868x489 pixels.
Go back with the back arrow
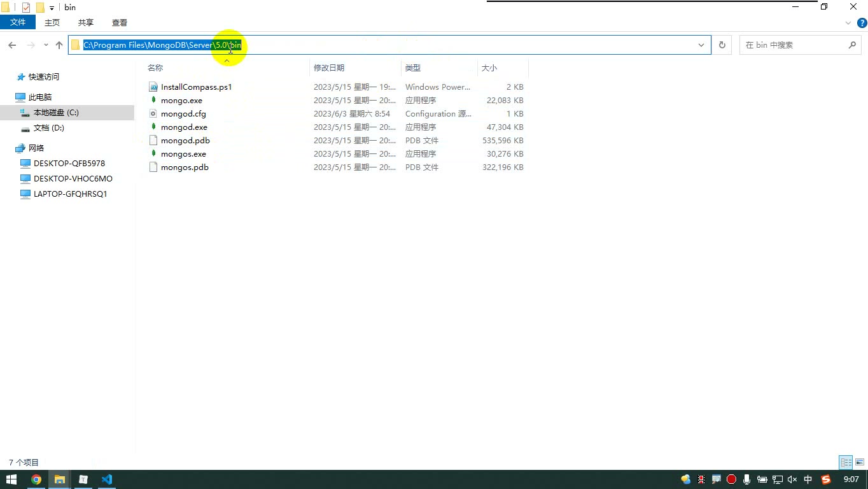[12, 45]
